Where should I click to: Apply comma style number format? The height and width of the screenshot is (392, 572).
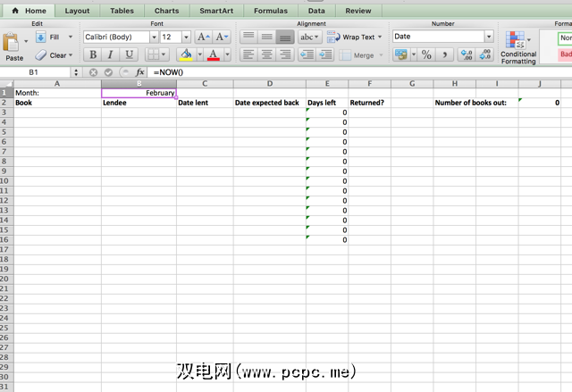[444, 55]
